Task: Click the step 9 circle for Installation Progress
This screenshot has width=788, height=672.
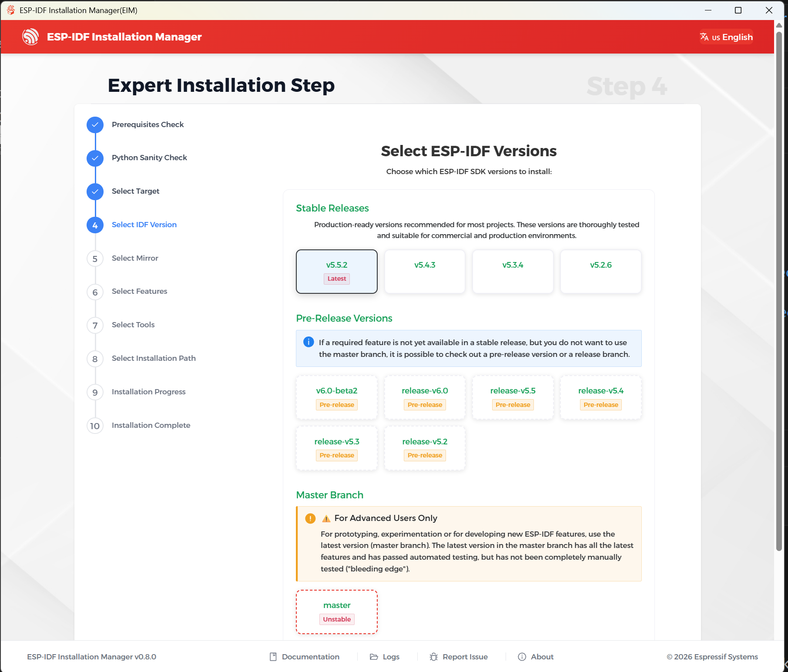Action: 95,393
